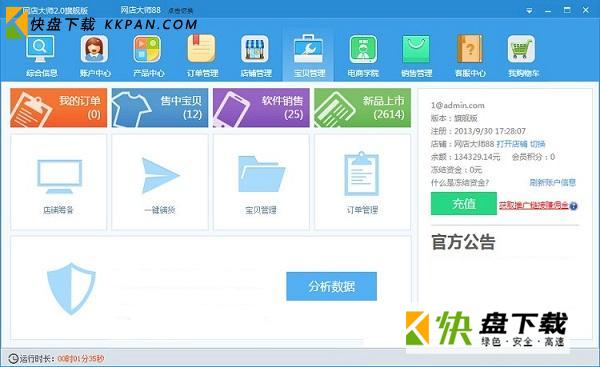Click the clock icon in status bar
This screenshot has width=600, height=367.
tap(13, 359)
